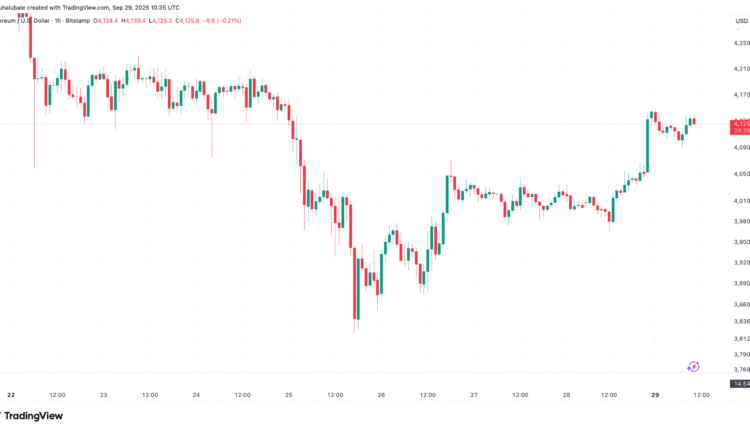Click the dark bottom-right scale value label
750x430 pixels.
741,384
